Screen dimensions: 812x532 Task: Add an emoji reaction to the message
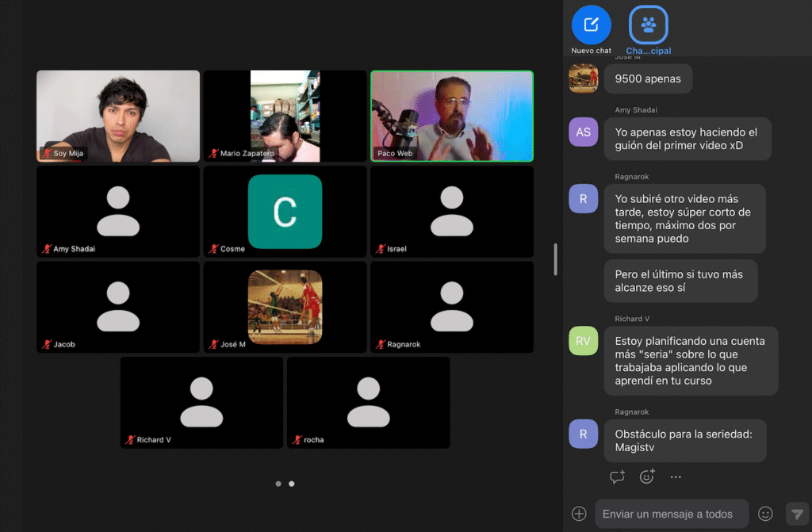(647, 477)
